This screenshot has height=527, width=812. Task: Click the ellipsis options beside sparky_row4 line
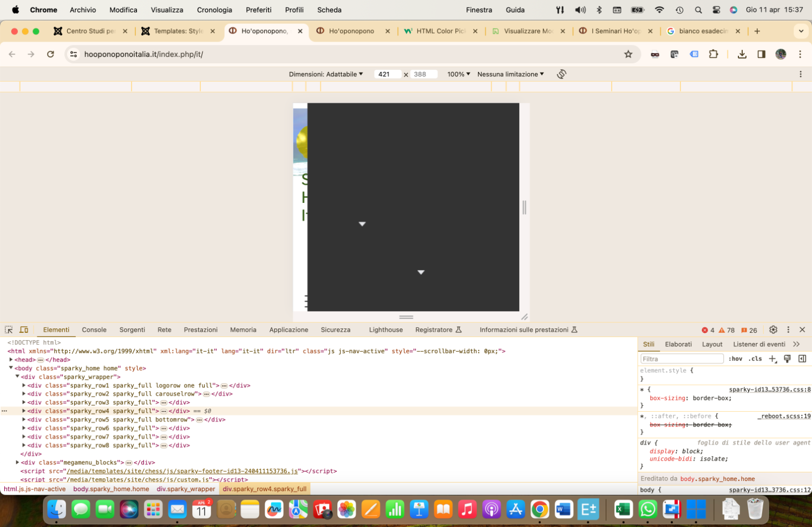(4, 411)
